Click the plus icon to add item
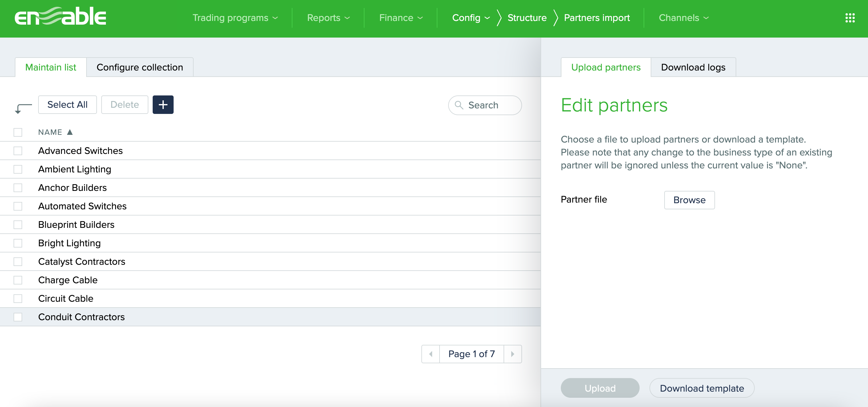This screenshot has height=407, width=868. (163, 105)
